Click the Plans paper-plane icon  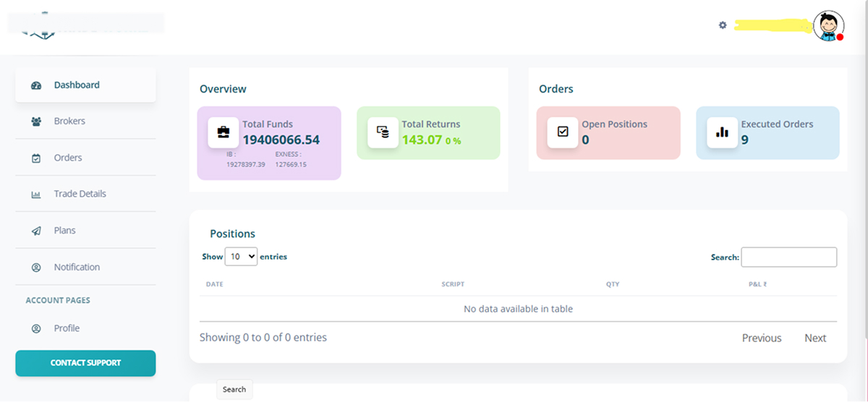coord(36,231)
